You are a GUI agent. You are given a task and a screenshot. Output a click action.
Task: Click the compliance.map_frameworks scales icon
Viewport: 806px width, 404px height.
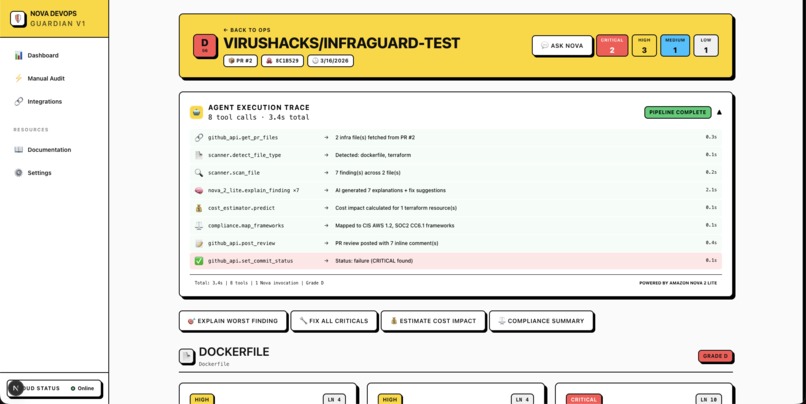pos(199,225)
